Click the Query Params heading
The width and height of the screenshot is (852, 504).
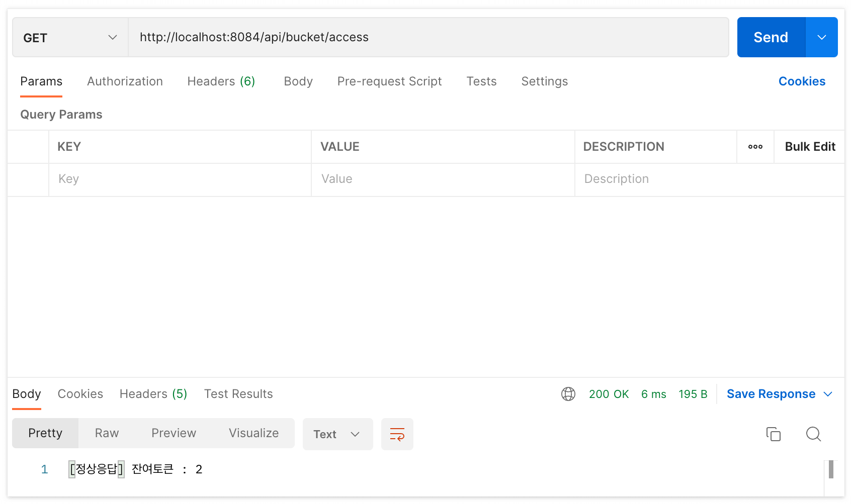pos(61,115)
